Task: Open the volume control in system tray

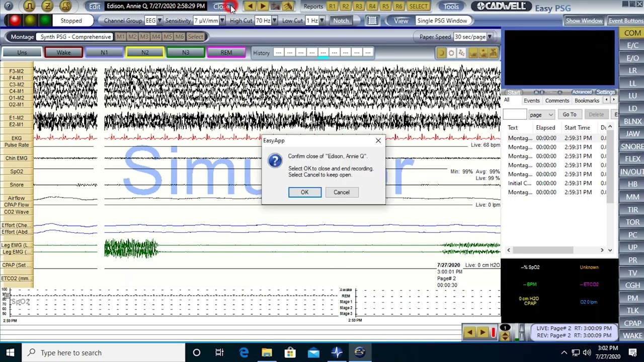Action: click(587, 352)
